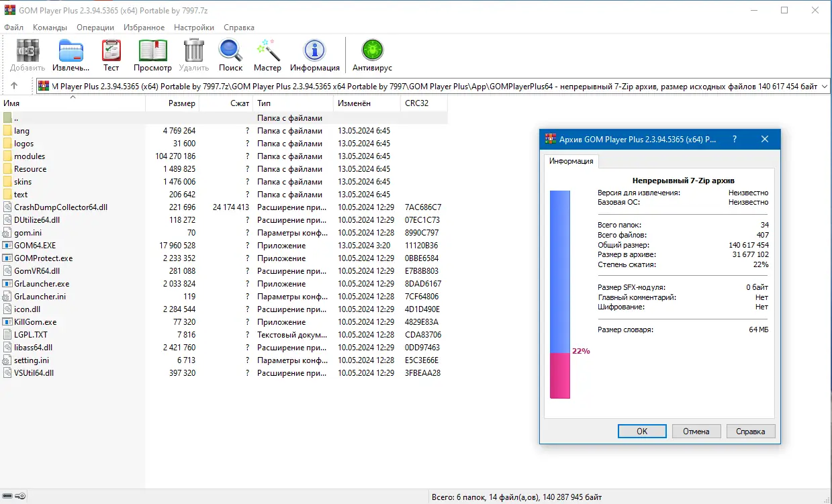Open the Операции menu
Screen dimensions: 832x504
[95, 28]
